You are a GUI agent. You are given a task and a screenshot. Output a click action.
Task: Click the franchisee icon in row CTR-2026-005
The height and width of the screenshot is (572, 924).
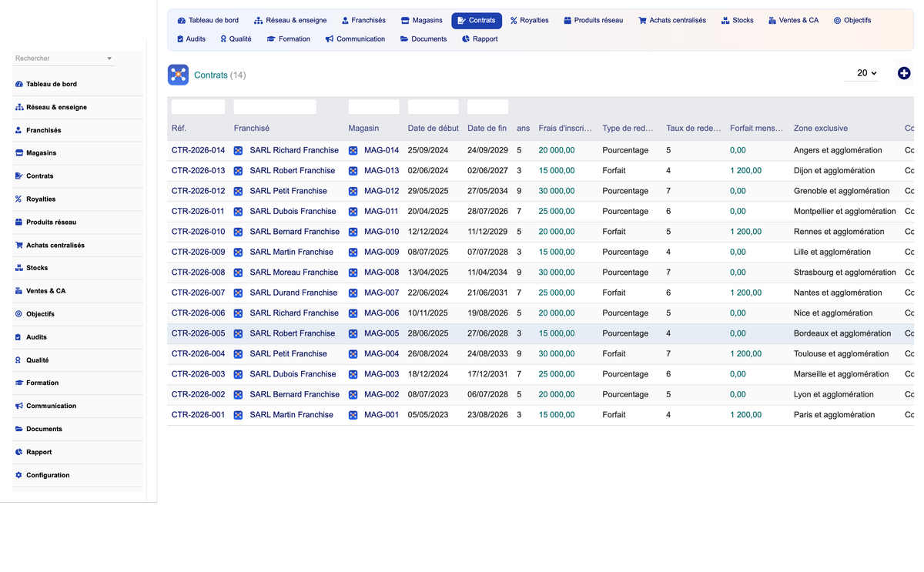pyautogui.click(x=239, y=334)
